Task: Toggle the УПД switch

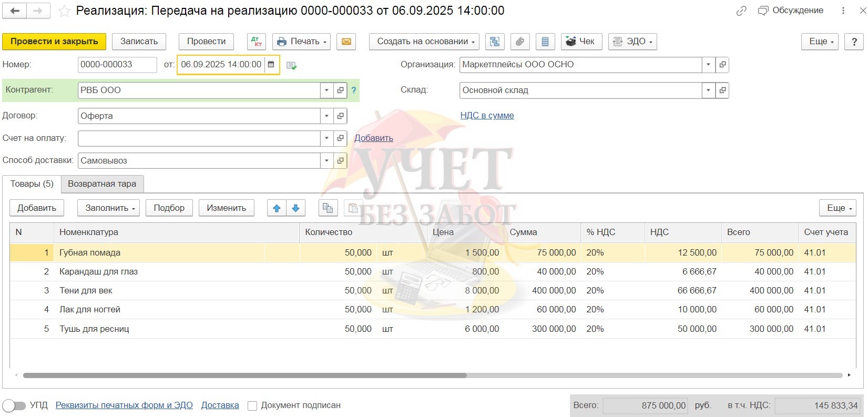Action: tap(14, 405)
